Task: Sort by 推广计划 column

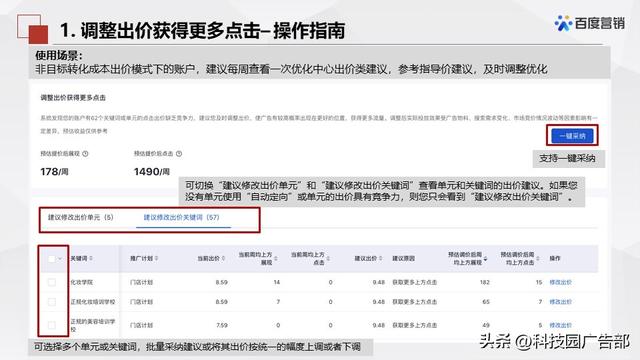Action: pos(156,258)
